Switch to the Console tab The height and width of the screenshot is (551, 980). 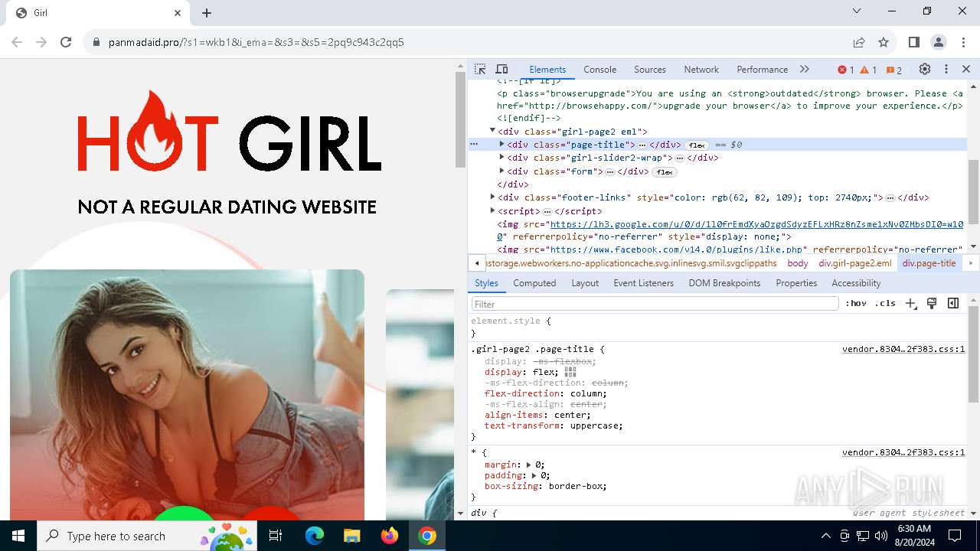(599, 70)
